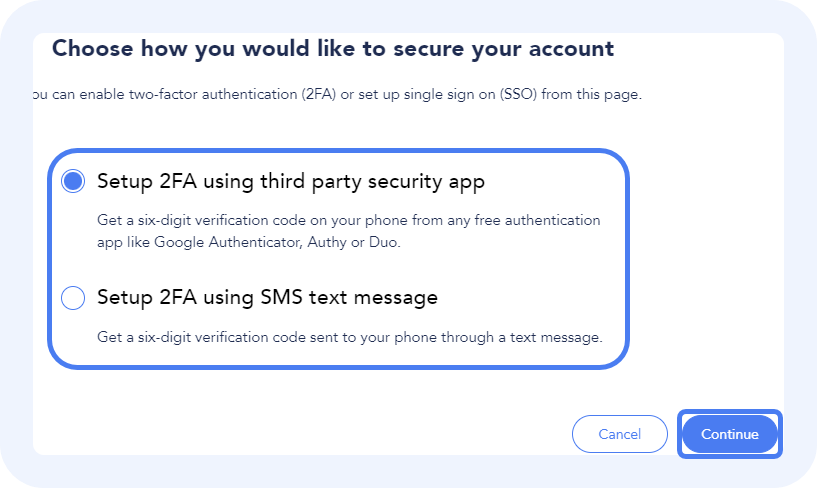Click the 'Setup 2FA using third party security app' label
Viewport: 817px width, 488px height.
[290, 182]
